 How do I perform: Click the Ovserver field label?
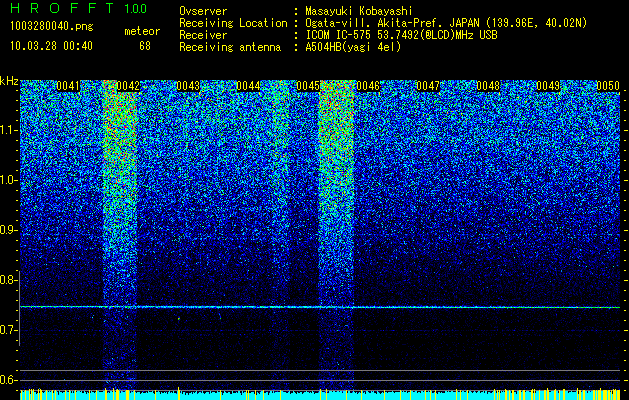[203, 11]
